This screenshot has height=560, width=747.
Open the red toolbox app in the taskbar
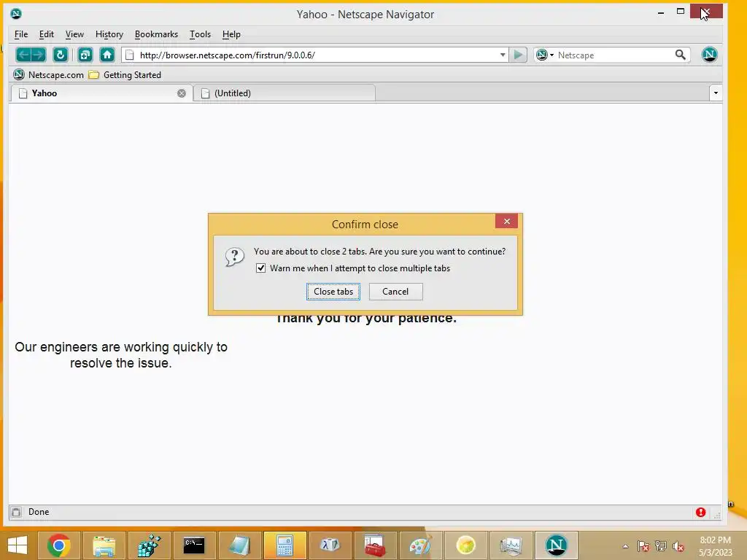(375, 545)
